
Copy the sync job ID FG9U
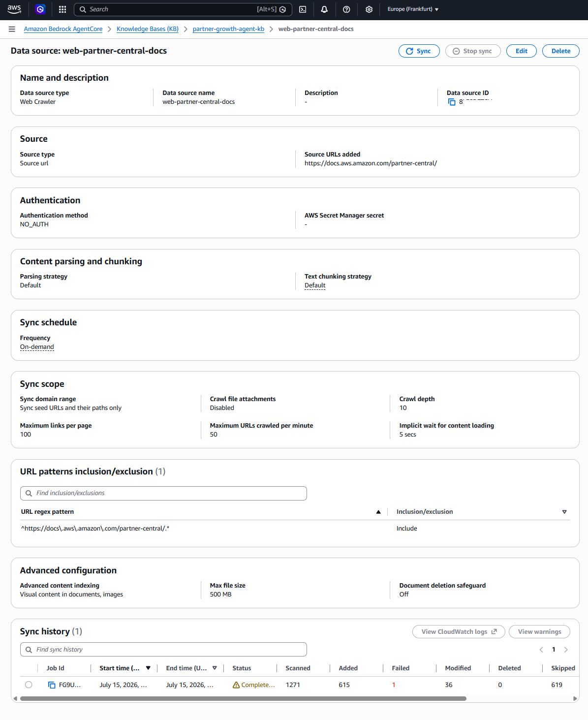pyautogui.click(x=52, y=685)
